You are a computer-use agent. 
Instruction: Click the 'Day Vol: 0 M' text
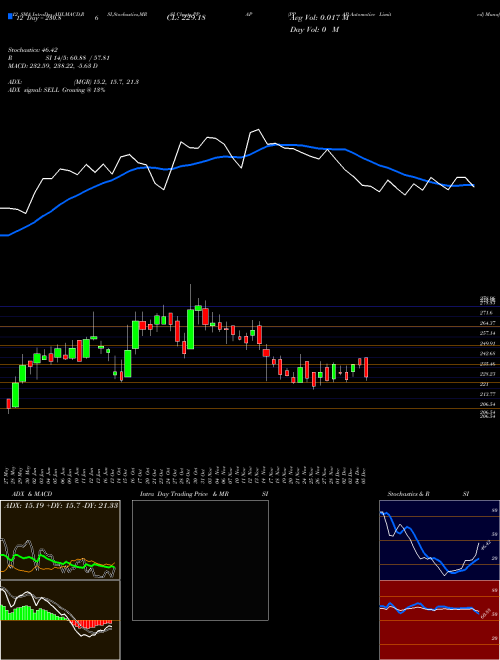click(x=314, y=29)
